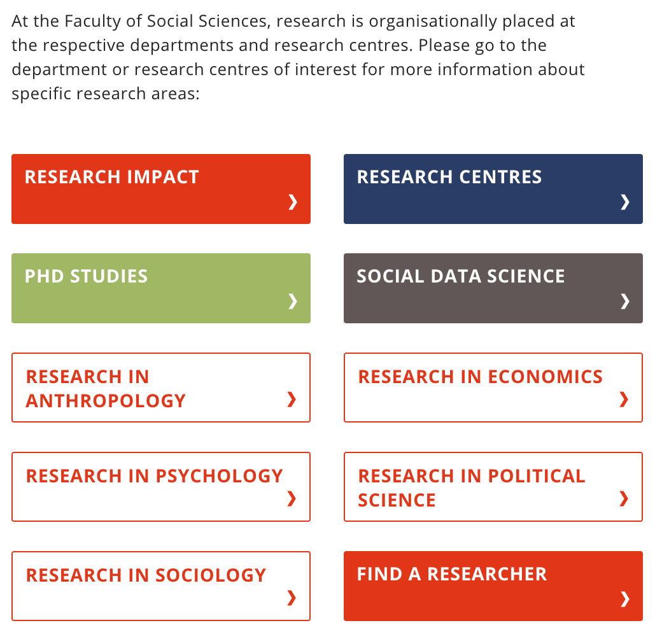Click the chevron on Research in Sociology

[292, 597]
